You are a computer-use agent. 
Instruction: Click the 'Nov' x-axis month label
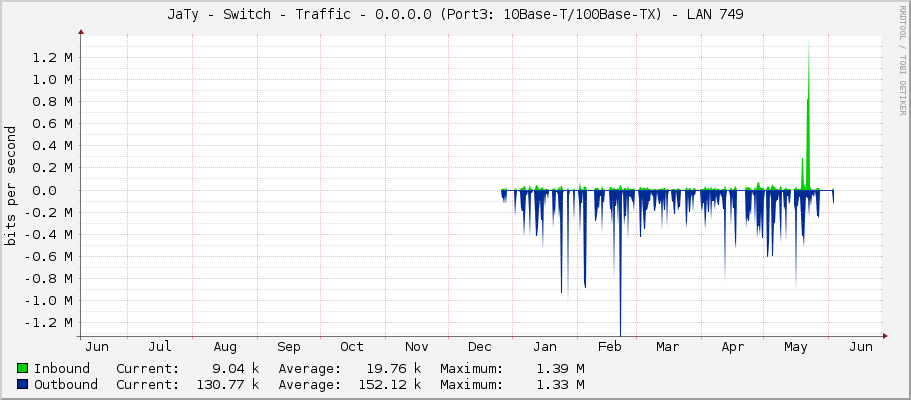(417, 347)
